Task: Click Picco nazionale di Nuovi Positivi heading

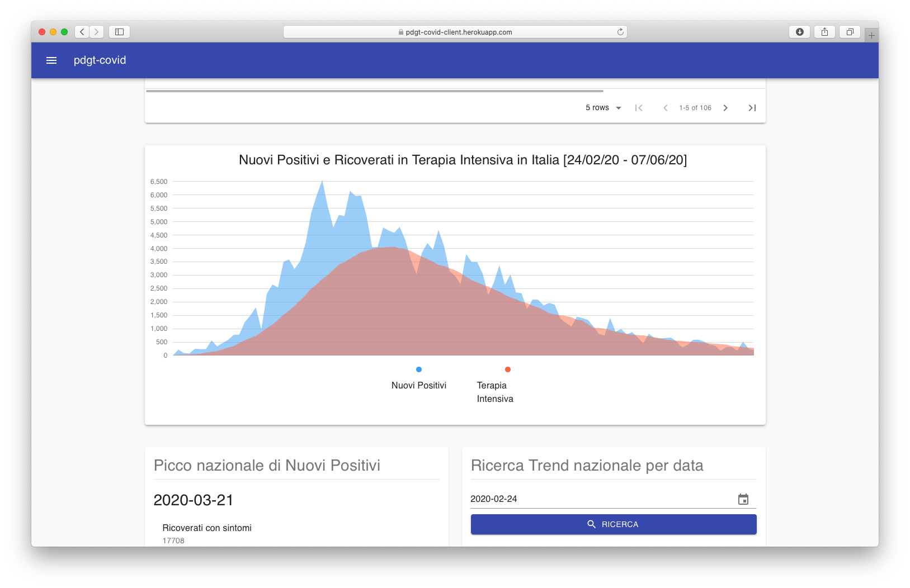Action: [x=267, y=466]
